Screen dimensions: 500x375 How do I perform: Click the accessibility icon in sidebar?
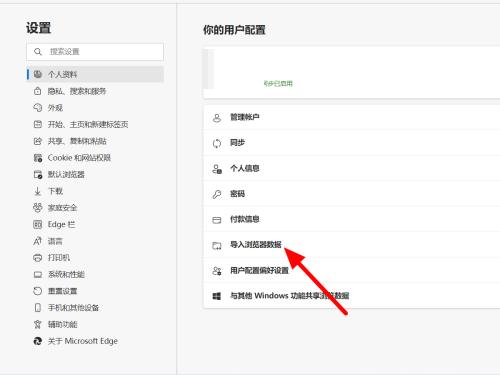[38, 324]
